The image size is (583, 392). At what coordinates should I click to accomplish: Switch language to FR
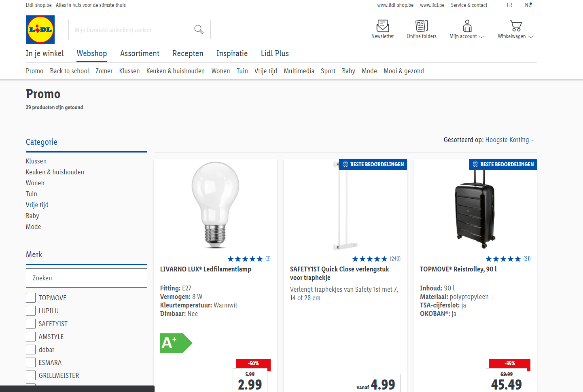509,5
